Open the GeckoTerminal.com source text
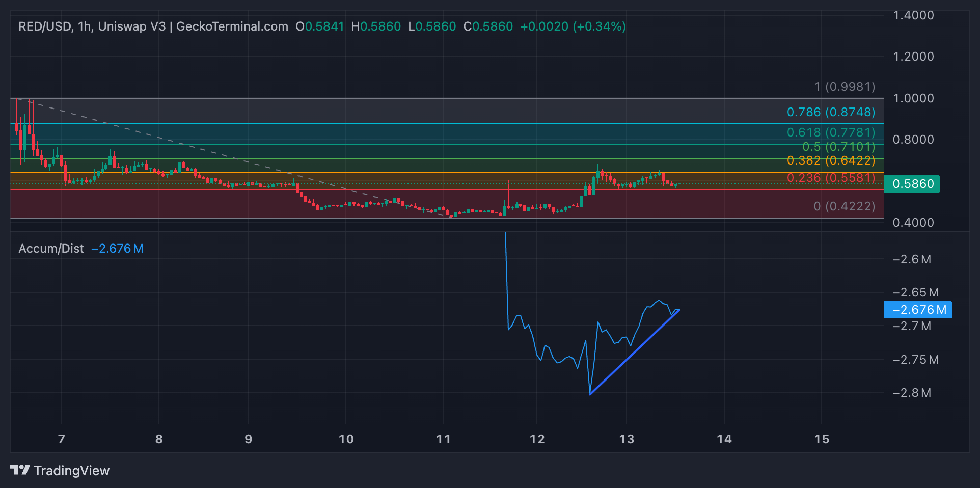 (232, 26)
